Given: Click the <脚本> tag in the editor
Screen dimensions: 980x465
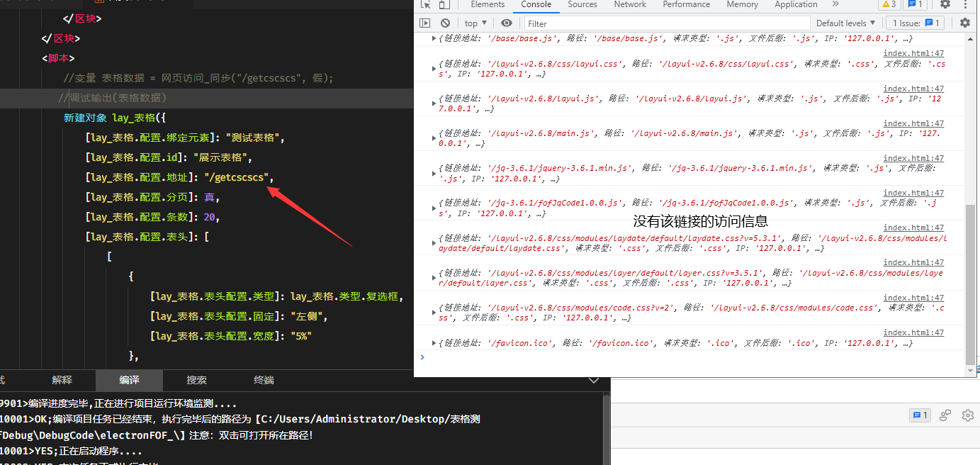Looking at the screenshot, I should pyautogui.click(x=58, y=58).
